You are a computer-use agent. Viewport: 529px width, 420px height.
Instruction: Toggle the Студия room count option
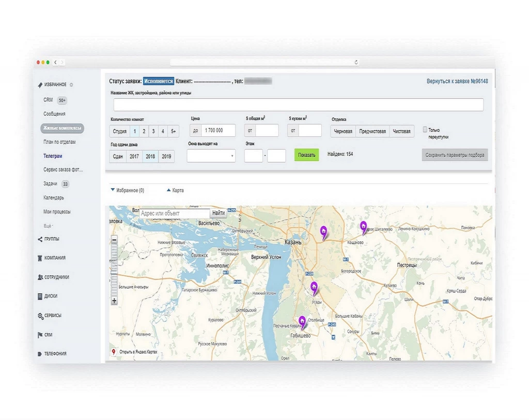coord(119,131)
